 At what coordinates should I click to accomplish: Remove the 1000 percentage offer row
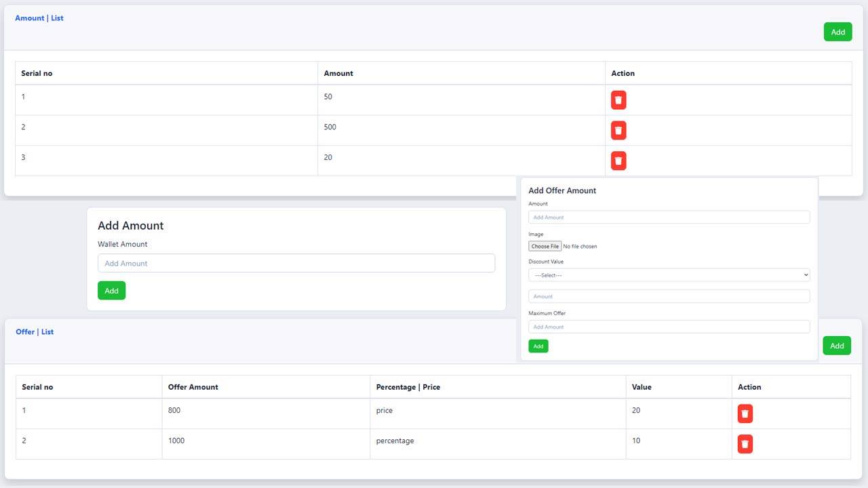(x=745, y=444)
